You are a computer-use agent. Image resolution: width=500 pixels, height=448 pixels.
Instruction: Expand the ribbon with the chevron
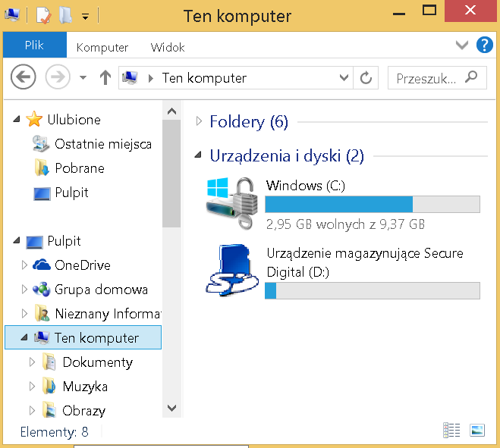[x=462, y=45]
